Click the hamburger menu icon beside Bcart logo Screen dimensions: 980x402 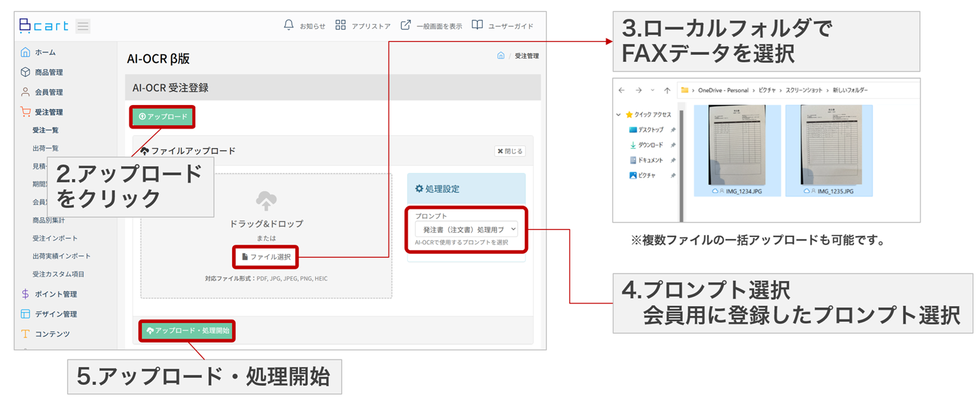click(x=83, y=26)
